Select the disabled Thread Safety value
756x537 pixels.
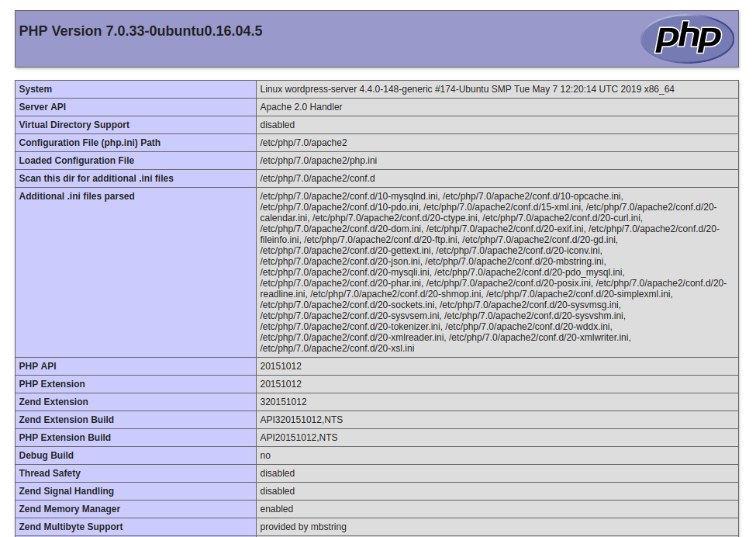(277, 473)
